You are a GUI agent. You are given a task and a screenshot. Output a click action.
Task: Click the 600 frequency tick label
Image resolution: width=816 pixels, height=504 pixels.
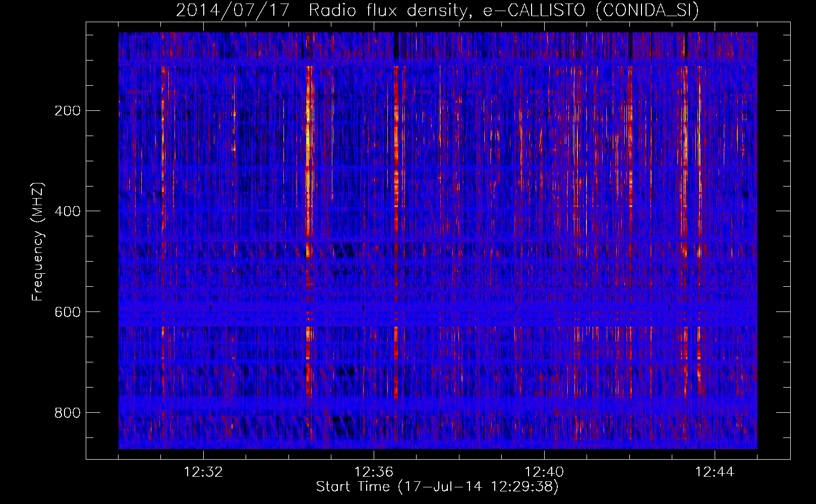tap(67, 312)
